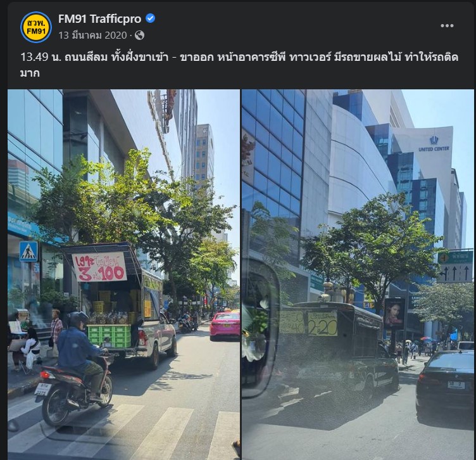Click the blue verified badge

(150, 18)
